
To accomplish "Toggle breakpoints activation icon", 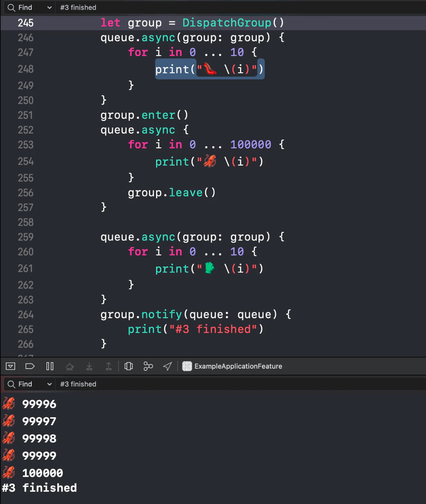I will [x=30, y=366].
